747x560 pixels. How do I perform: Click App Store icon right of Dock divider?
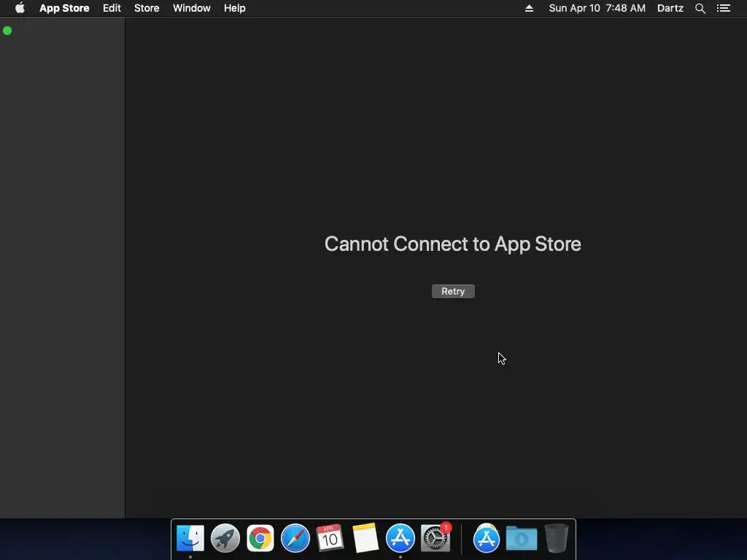click(x=487, y=539)
